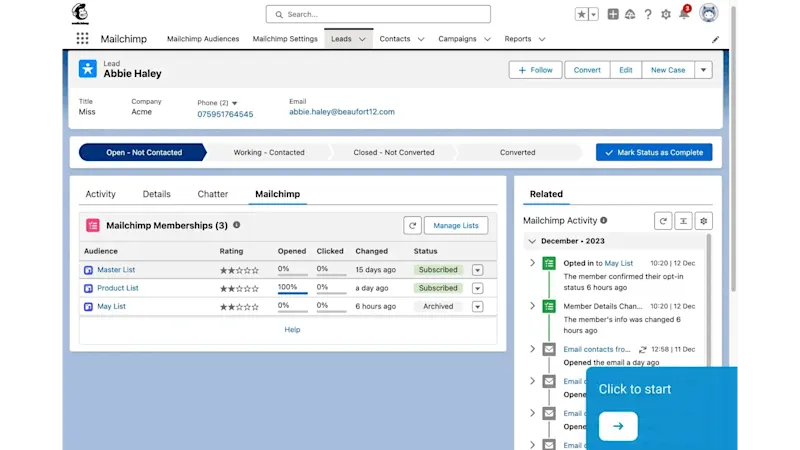Select the Mailchimp record tab

[278, 194]
